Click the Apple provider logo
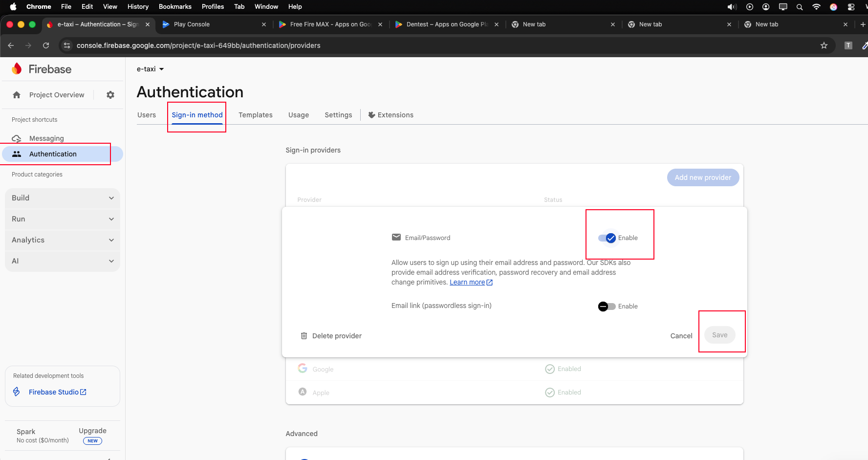 point(303,392)
